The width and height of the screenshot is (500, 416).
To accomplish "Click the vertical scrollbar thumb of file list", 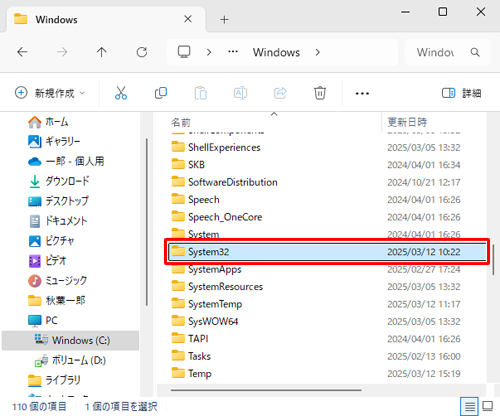I will click(x=493, y=259).
